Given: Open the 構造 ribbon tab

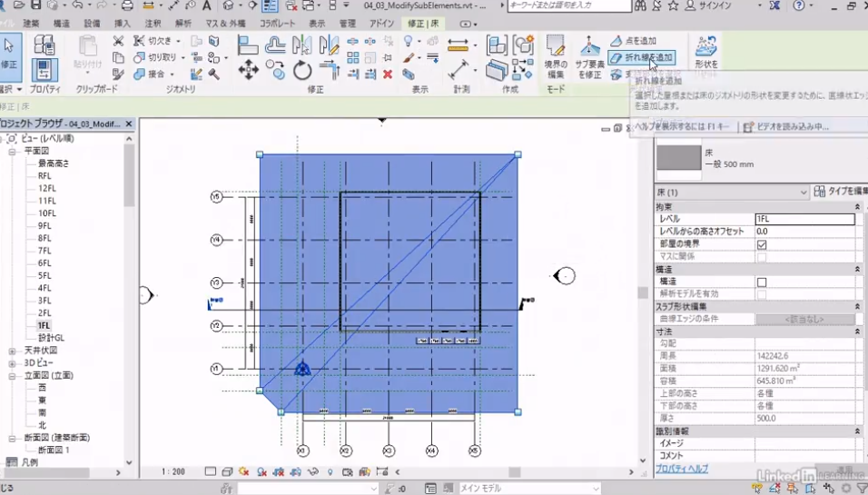Looking at the screenshot, I should [61, 23].
